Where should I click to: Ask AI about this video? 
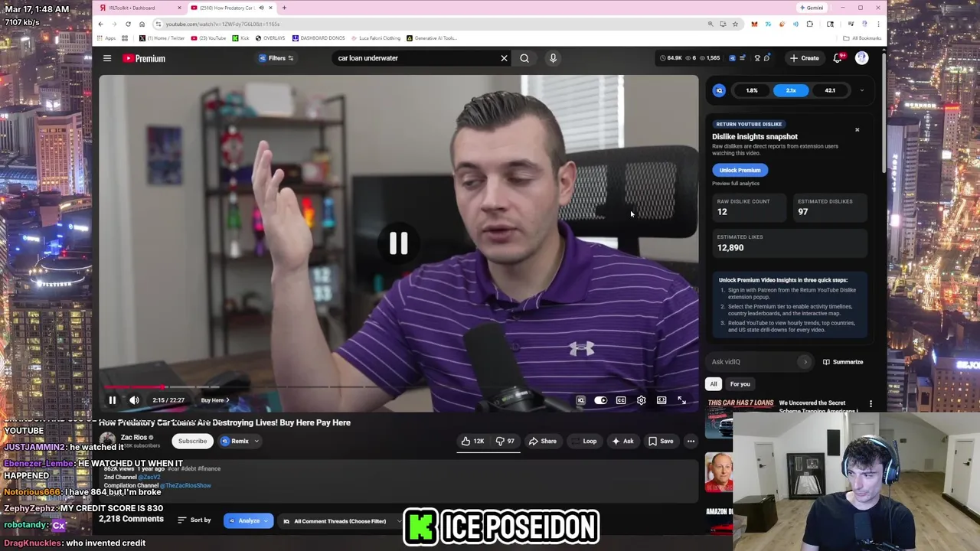[x=623, y=441]
